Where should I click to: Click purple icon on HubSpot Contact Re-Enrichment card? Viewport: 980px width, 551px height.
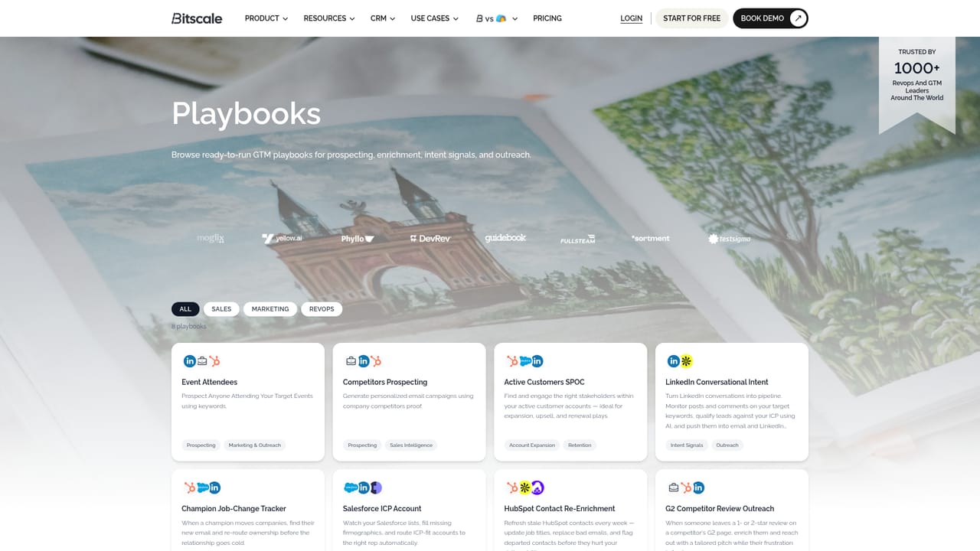click(x=537, y=487)
